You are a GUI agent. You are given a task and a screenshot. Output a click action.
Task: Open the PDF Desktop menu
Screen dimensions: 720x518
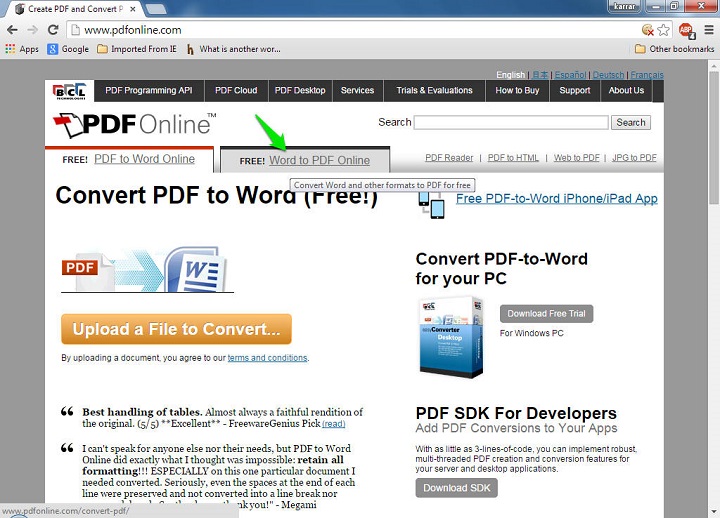point(300,90)
